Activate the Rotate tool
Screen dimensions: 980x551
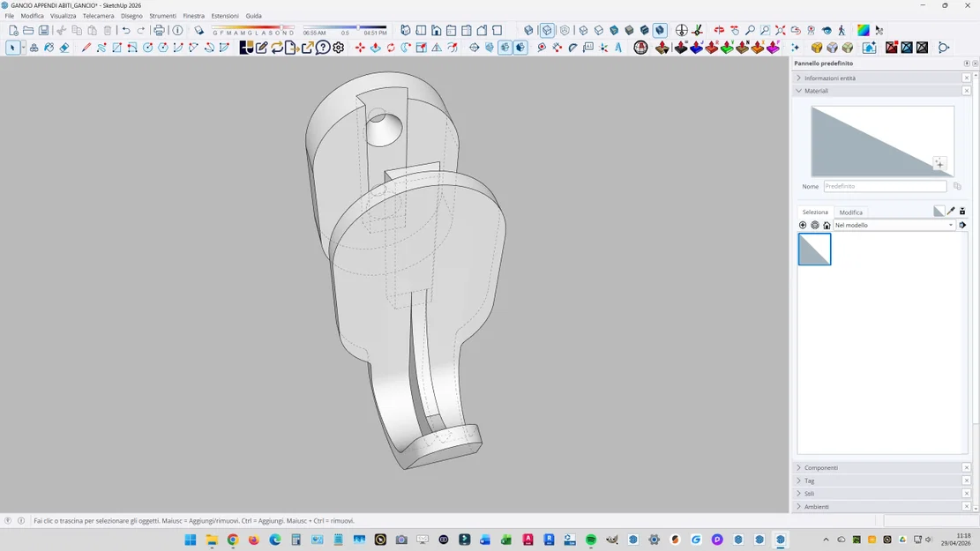coord(391,48)
